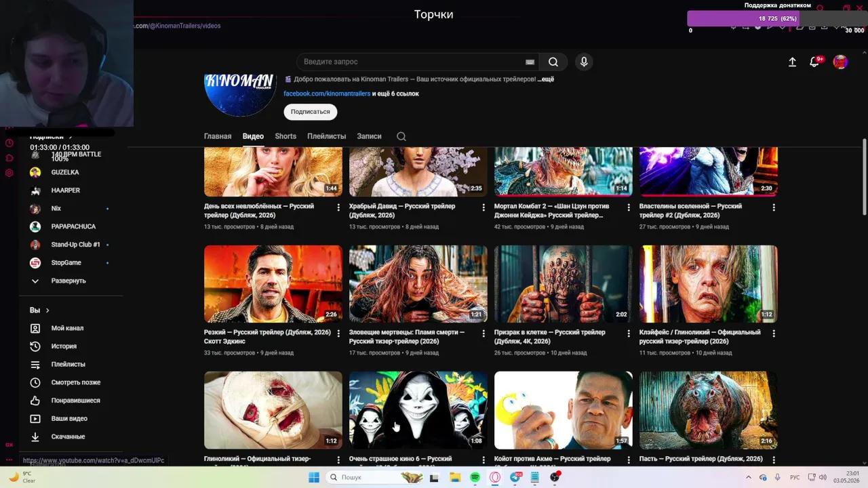The width and height of the screenshot is (868, 488).
Task: Click the YouTube search magnifier button
Action: click(553, 62)
